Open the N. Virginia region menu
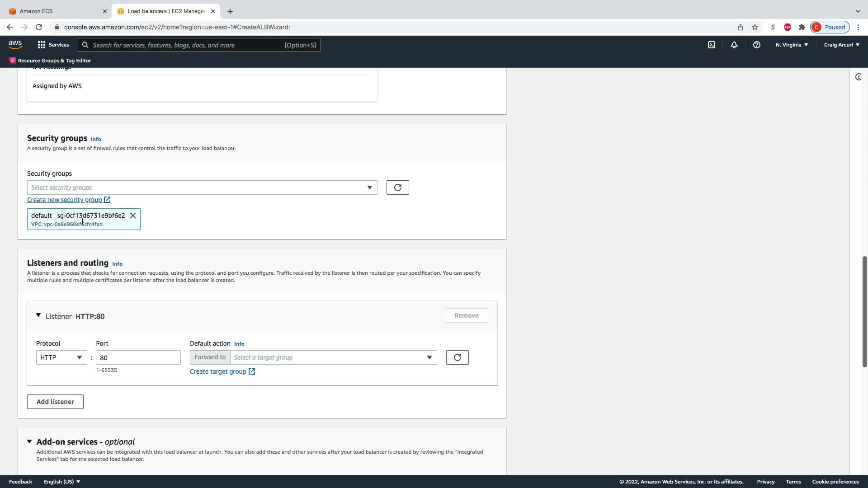Screen dimensions: 868x488 (x=791, y=45)
